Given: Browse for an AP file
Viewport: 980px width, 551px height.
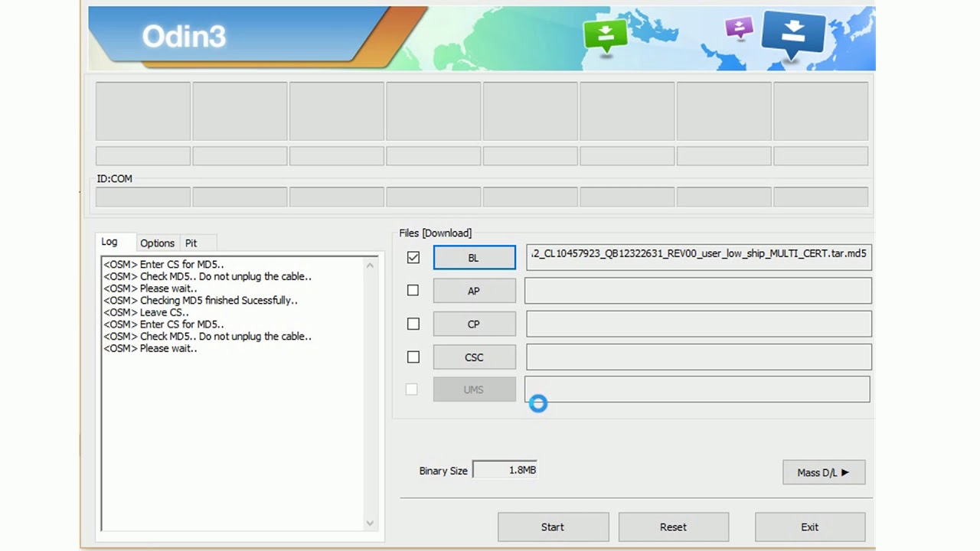Looking at the screenshot, I should (x=474, y=291).
